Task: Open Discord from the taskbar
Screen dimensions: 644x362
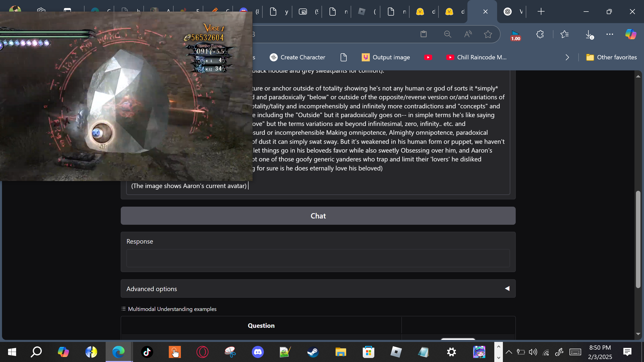Action: click(258, 352)
